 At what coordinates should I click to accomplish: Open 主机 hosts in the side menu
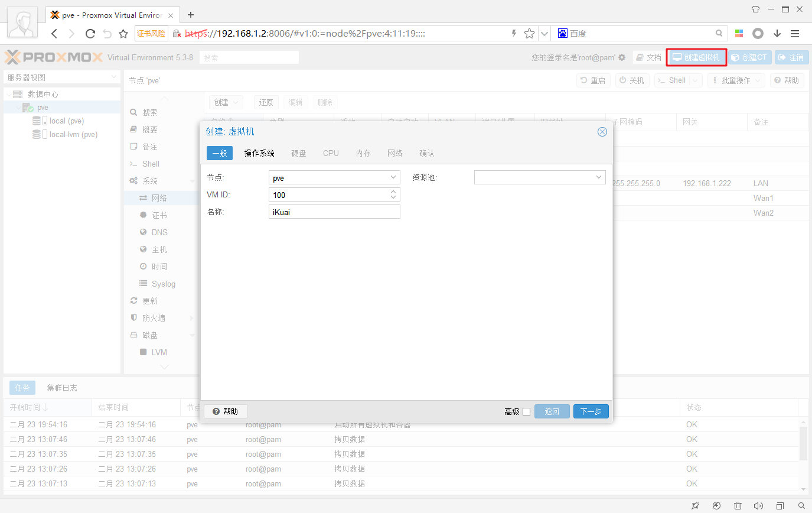click(160, 249)
